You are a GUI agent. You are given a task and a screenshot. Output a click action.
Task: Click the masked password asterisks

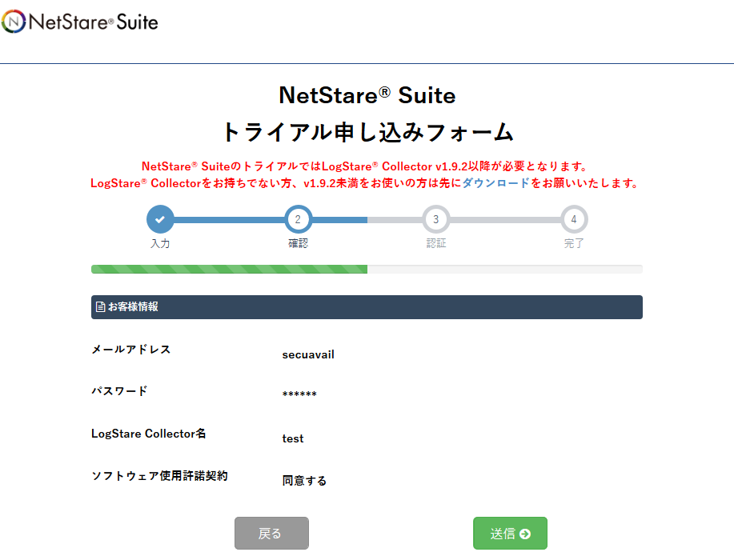click(x=299, y=394)
